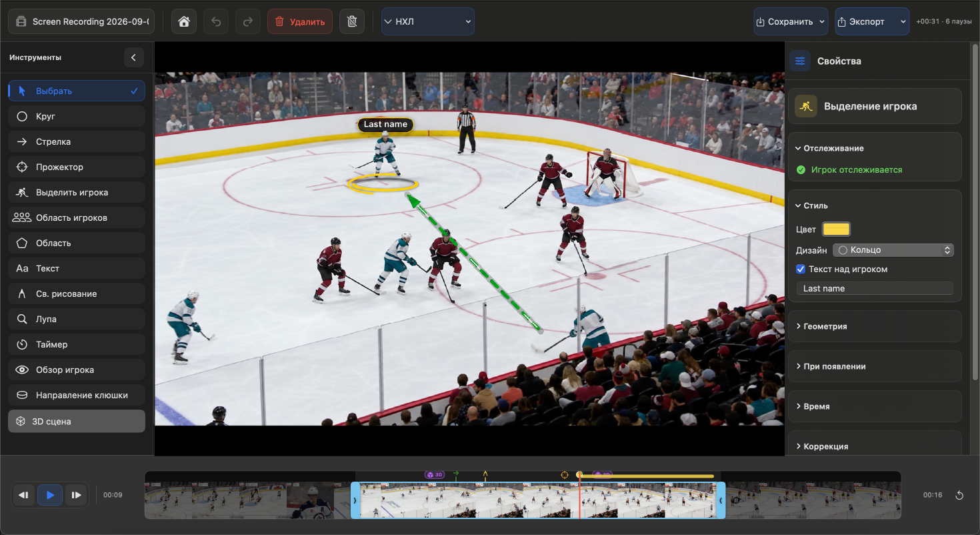980x535 pixels.
Task: Open the Дизайн Кольцо design dropdown
Action: [x=893, y=250]
